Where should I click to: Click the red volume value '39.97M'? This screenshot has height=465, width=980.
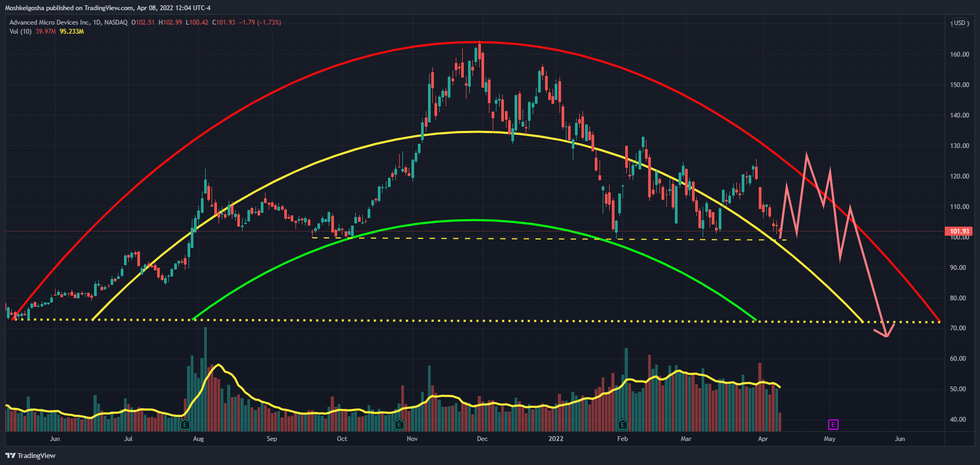[46, 32]
